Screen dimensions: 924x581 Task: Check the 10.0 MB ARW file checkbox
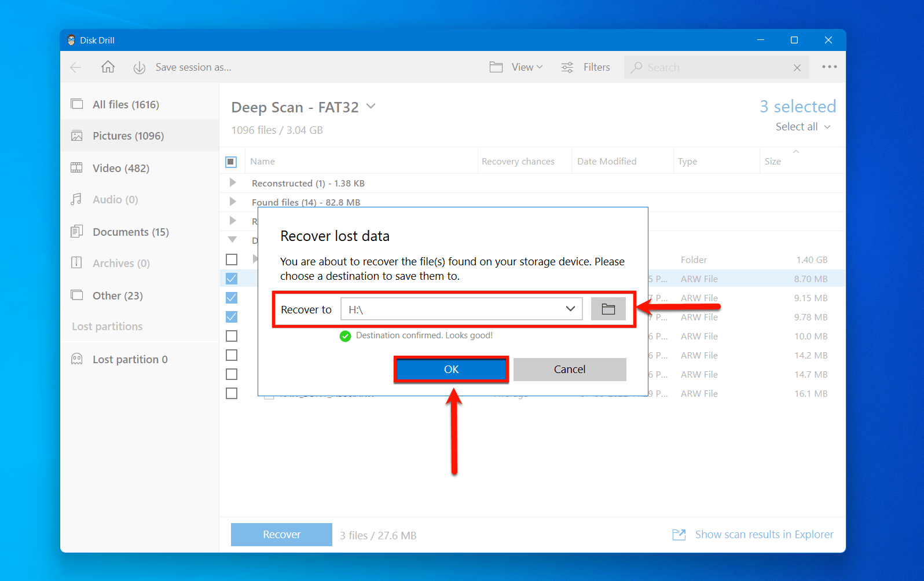pos(232,336)
